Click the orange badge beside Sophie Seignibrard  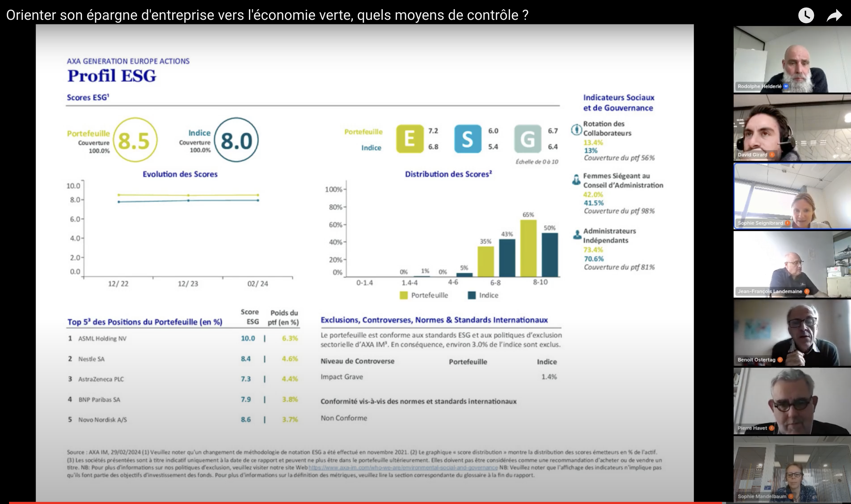(787, 223)
